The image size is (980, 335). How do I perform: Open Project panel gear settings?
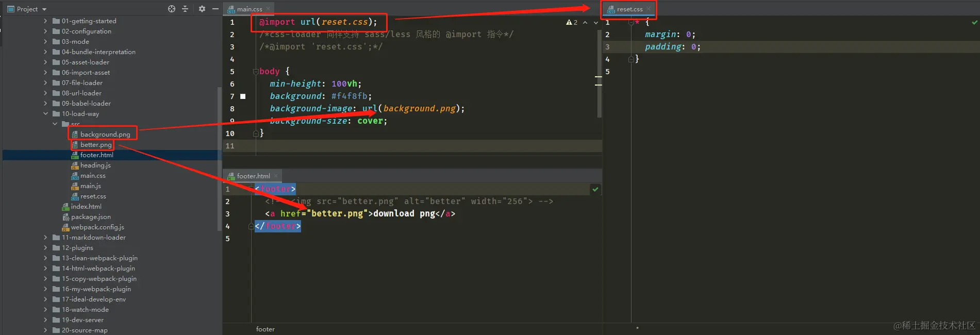pyautogui.click(x=202, y=9)
